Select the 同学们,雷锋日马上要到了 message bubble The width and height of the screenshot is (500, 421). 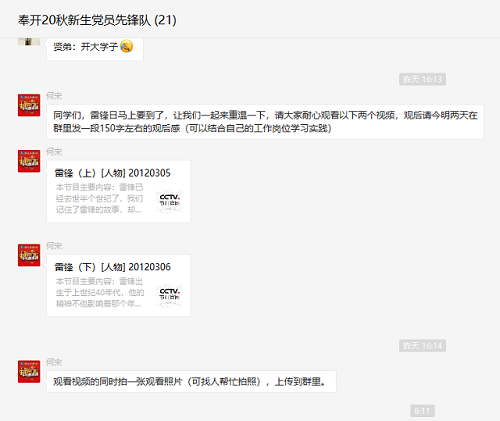pos(265,122)
